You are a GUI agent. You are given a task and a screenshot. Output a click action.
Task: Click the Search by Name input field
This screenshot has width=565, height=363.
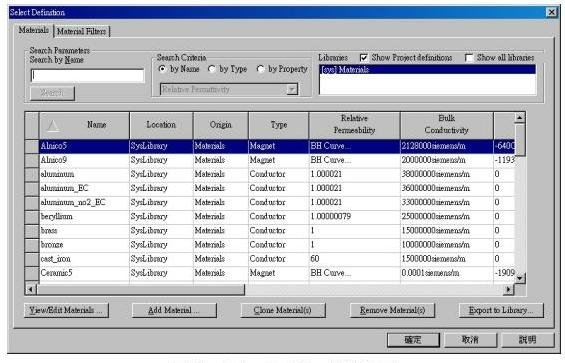[x=88, y=76]
